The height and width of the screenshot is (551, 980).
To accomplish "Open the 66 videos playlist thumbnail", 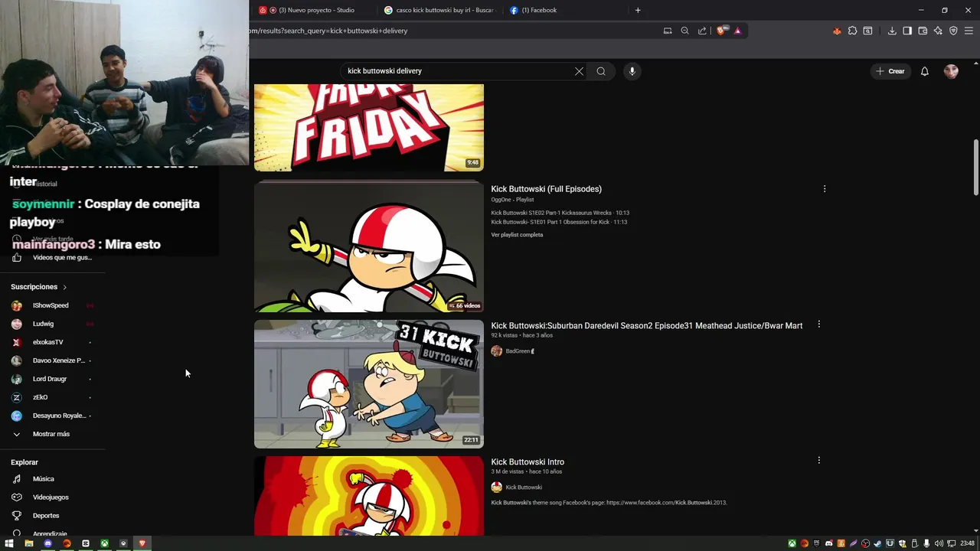I will pos(369,246).
